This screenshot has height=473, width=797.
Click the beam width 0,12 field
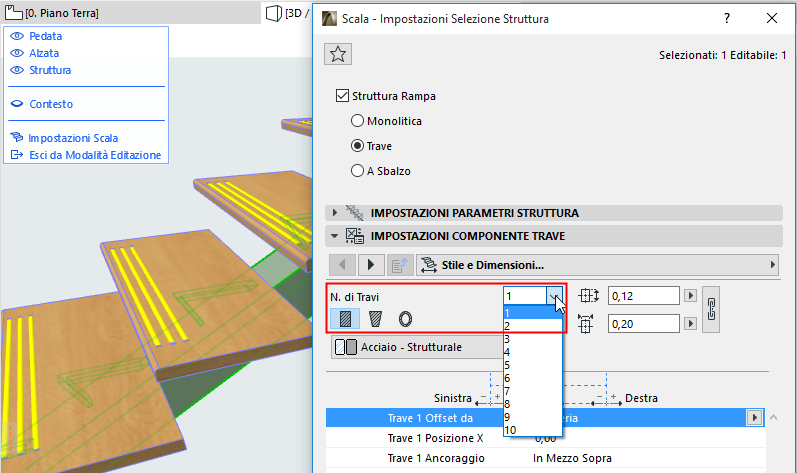tap(643, 296)
